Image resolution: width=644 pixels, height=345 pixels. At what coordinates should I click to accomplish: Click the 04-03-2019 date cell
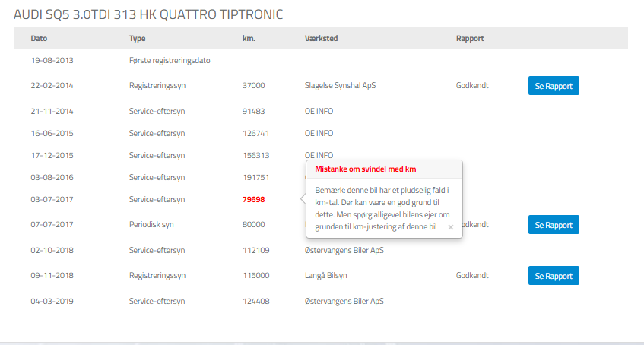pyautogui.click(x=52, y=300)
